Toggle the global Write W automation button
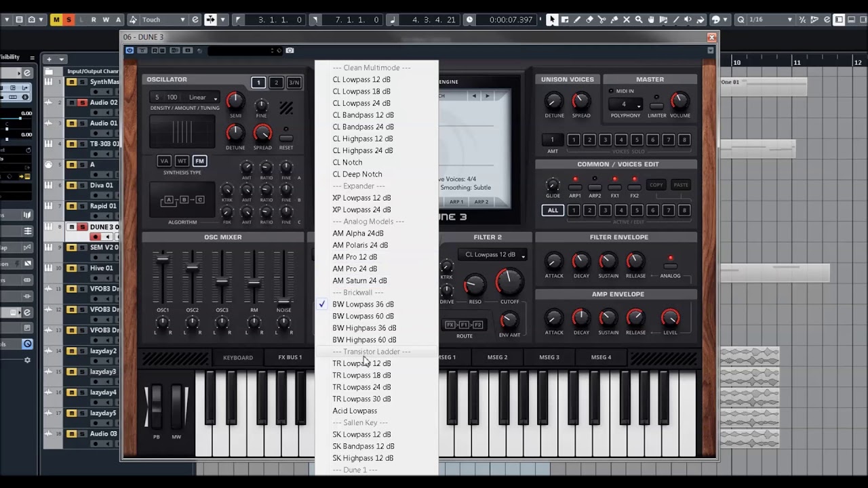 106,20
